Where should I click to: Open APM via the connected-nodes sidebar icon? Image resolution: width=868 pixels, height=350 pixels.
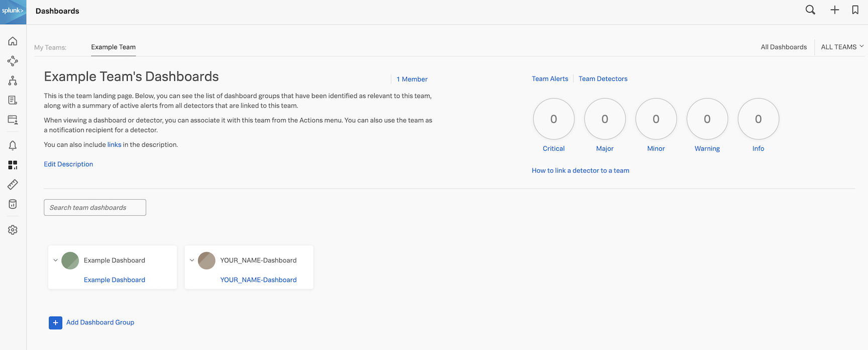click(13, 61)
